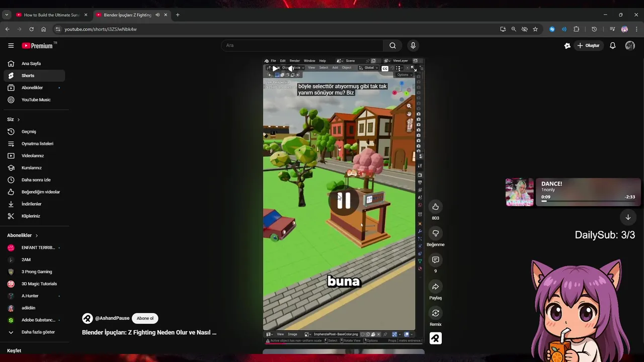Click the browser back arrow

tap(7, 29)
